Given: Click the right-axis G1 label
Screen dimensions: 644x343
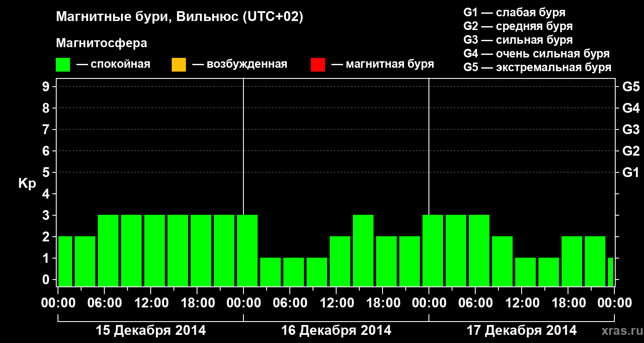Looking at the screenshot, I should pos(631,172).
